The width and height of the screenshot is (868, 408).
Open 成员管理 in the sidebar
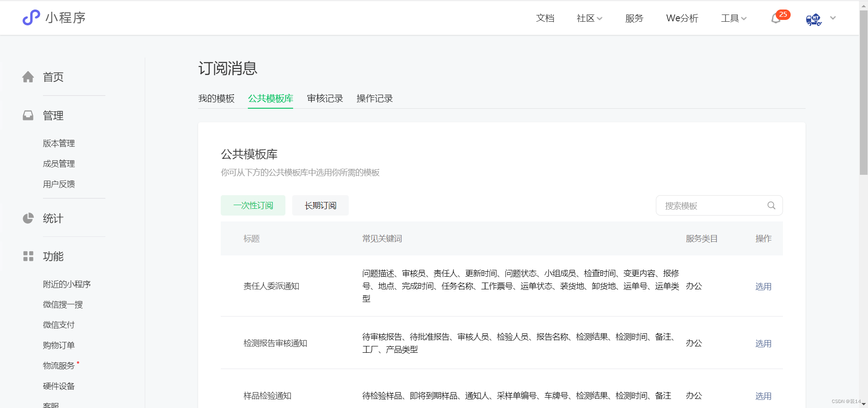click(59, 163)
